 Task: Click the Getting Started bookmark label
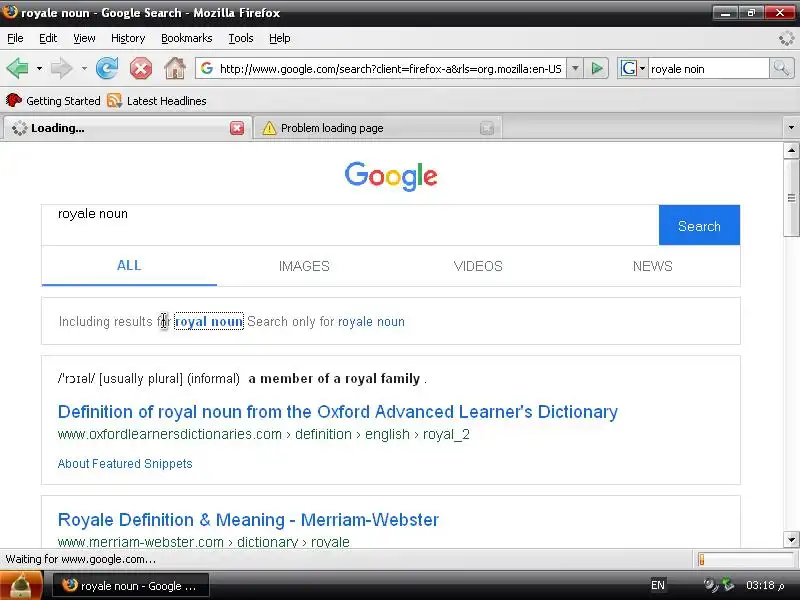(63, 101)
